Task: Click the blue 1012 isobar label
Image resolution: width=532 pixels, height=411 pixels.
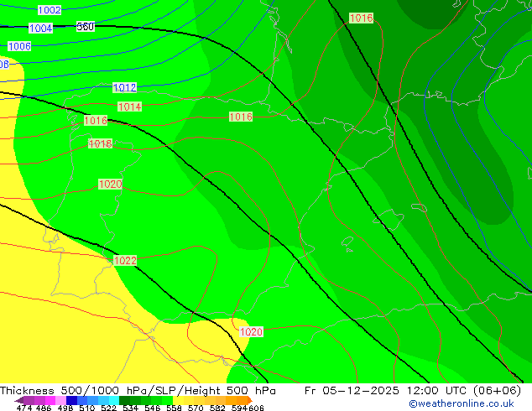Action: pyautogui.click(x=124, y=88)
